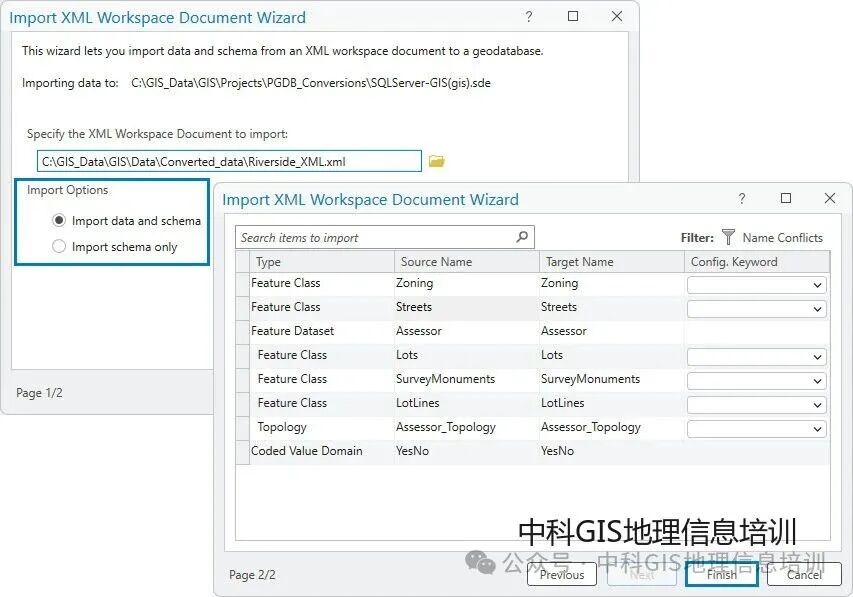Click the Target Name column header
The image size is (853, 597).
(x=611, y=262)
